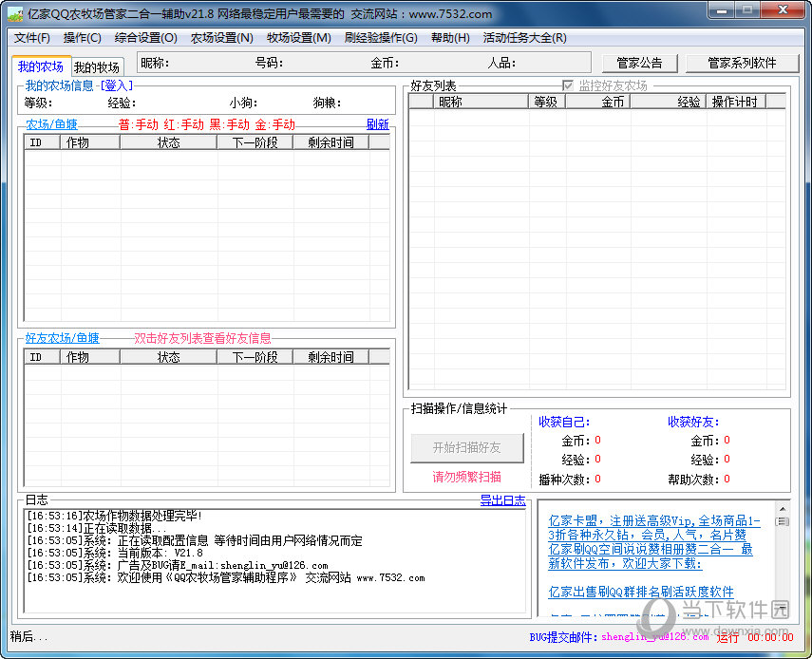Click the 管家公告 button

click(x=639, y=63)
